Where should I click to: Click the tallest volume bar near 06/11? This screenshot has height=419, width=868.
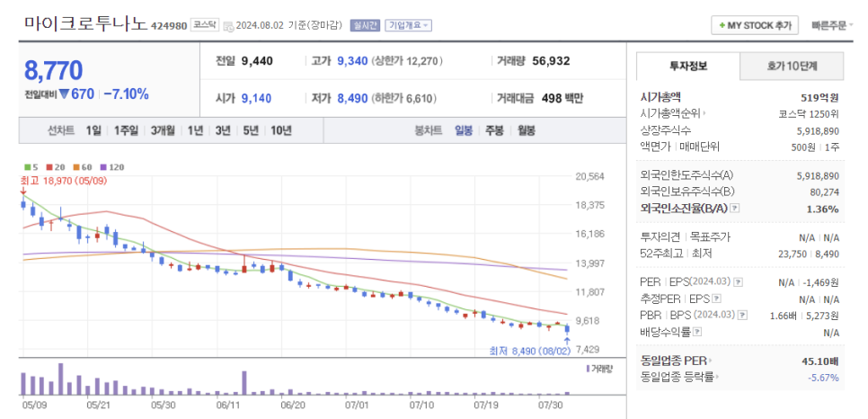[244, 383]
